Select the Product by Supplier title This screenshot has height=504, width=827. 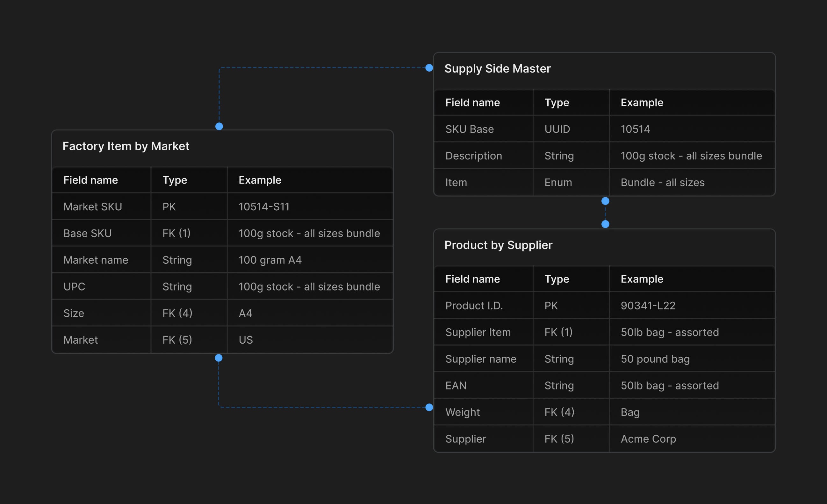tap(498, 245)
